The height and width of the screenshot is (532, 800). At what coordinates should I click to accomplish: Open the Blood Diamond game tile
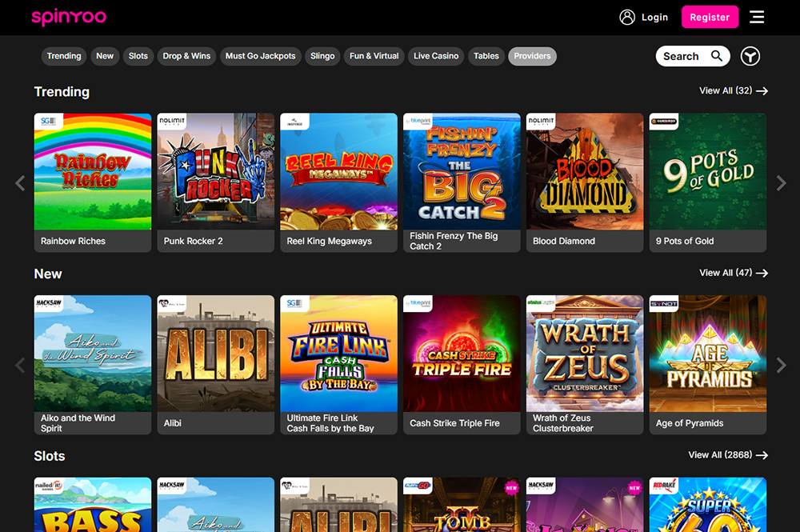pyautogui.click(x=585, y=172)
